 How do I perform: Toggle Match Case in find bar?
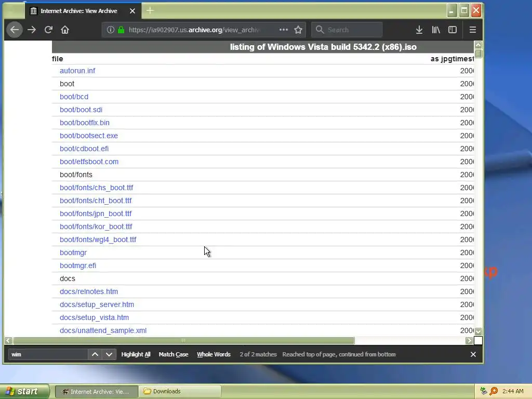(x=174, y=354)
